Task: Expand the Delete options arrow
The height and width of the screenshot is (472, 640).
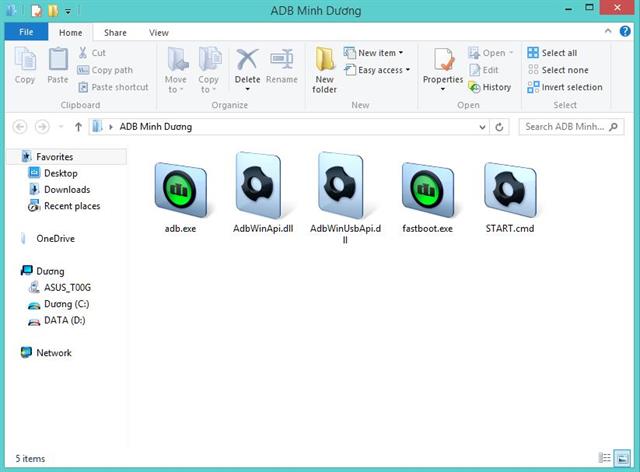Action: click(x=247, y=89)
